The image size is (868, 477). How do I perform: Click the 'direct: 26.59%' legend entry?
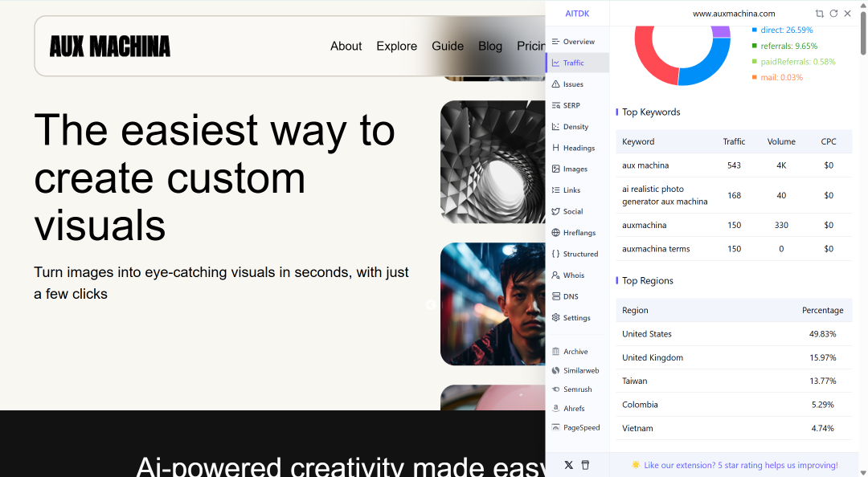(782, 30)
